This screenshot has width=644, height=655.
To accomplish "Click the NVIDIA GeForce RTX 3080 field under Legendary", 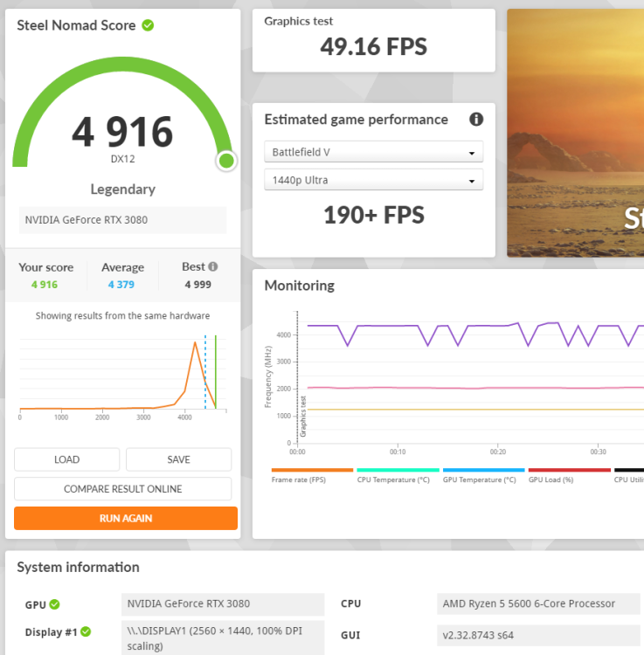I will click(122, 220).
